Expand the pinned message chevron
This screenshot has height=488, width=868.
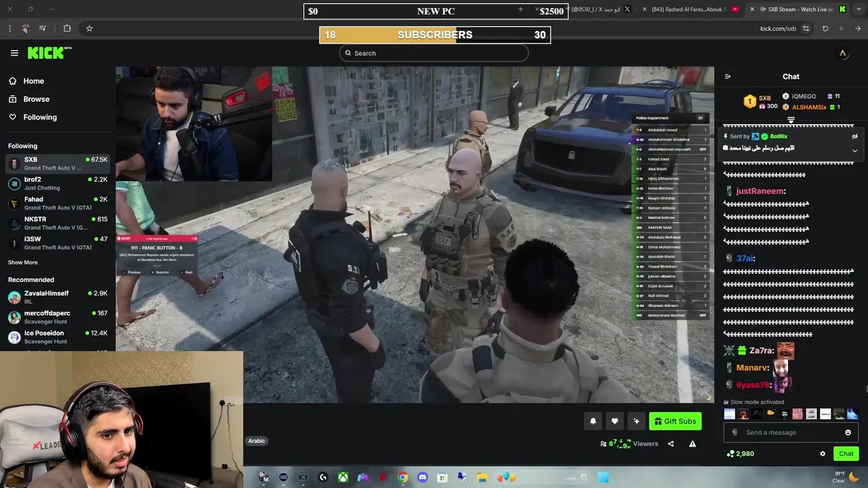click(854, 150)
